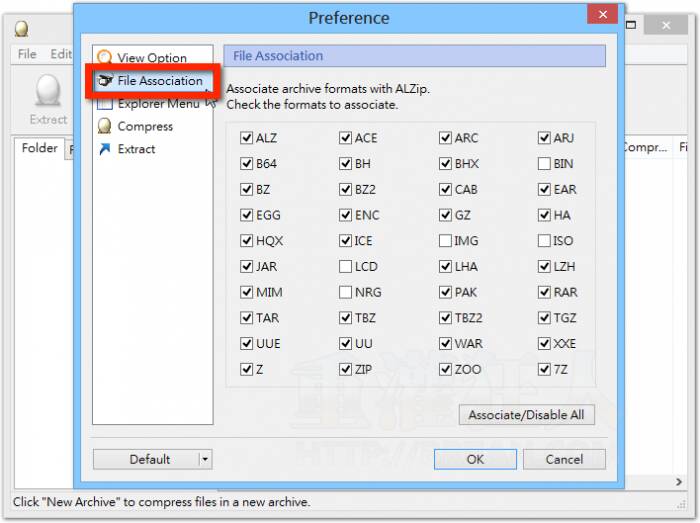Open the File menu in ALZip window

coord(27,54)
